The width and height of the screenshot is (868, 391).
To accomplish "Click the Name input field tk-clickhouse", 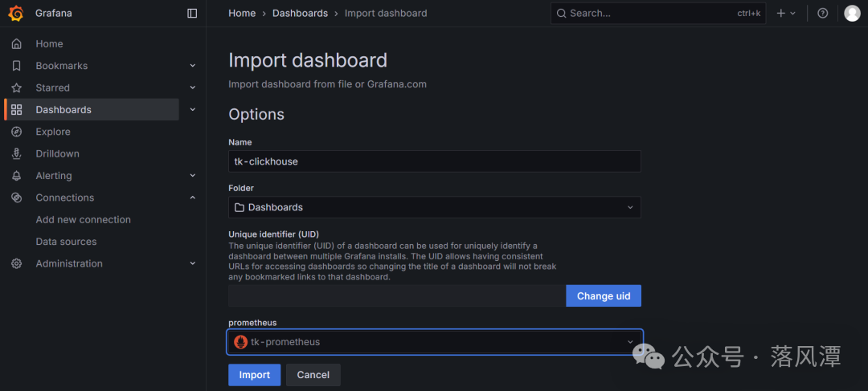I will pyautogui.click(x=435, y=161).
